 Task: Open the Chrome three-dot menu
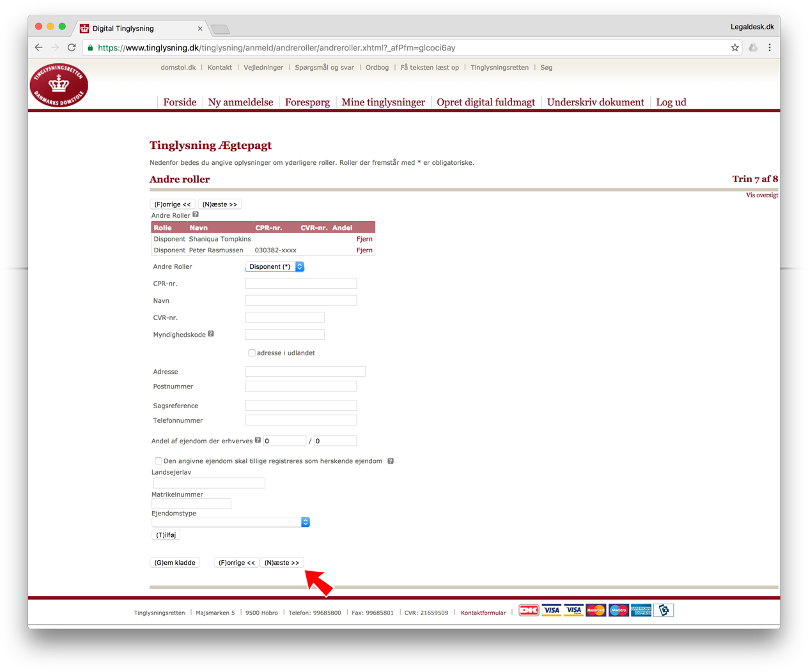click(x=770, y=47)
